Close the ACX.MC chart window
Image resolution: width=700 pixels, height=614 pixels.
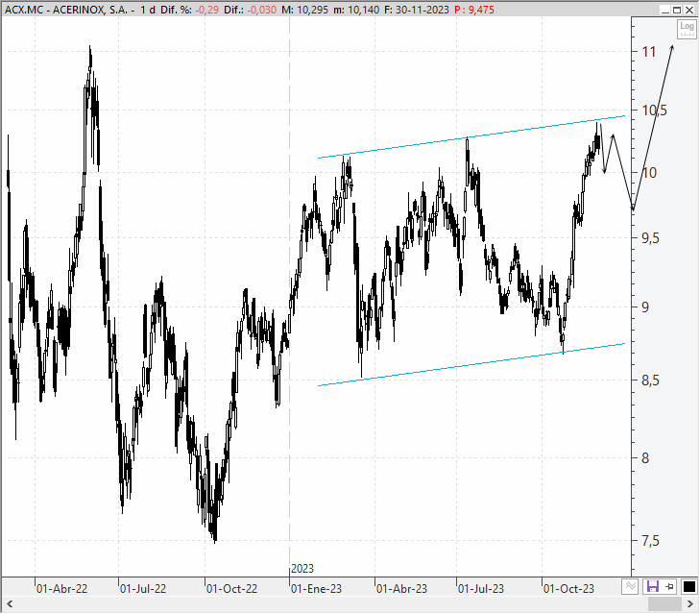pyautogui.click(x=689, y=10)
